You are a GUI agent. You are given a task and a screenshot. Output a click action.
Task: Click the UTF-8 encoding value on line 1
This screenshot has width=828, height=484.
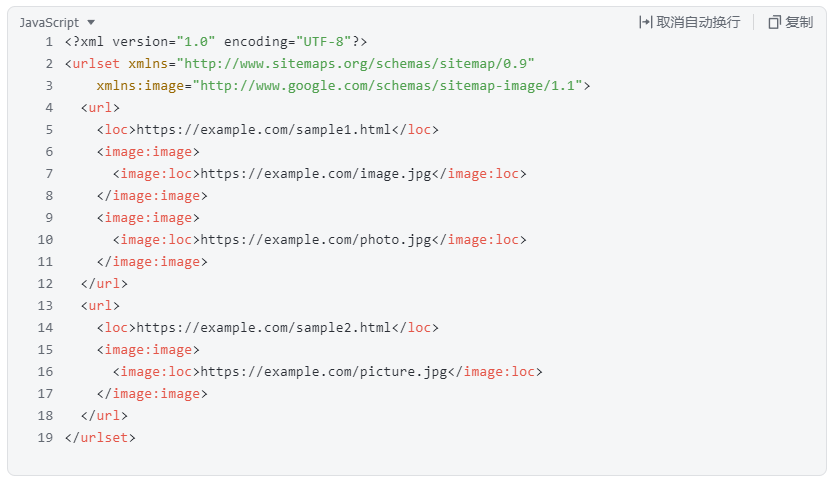pos(323,42)
